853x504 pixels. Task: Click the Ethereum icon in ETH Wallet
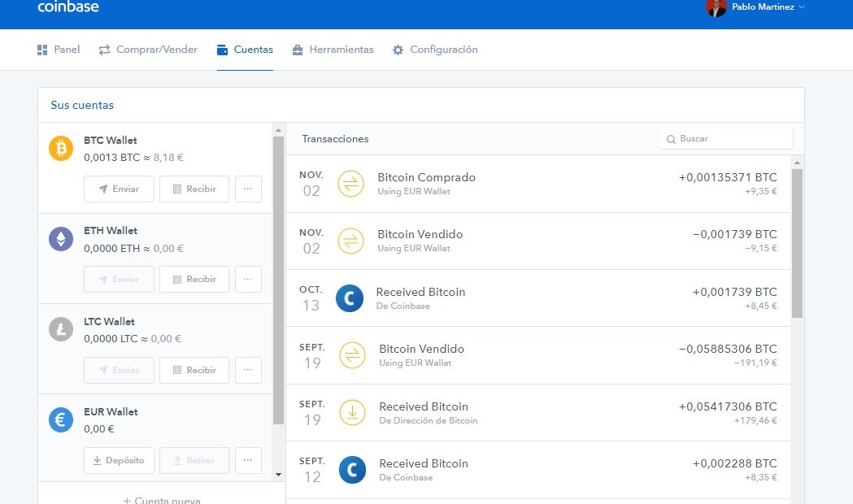coord(61,239)
